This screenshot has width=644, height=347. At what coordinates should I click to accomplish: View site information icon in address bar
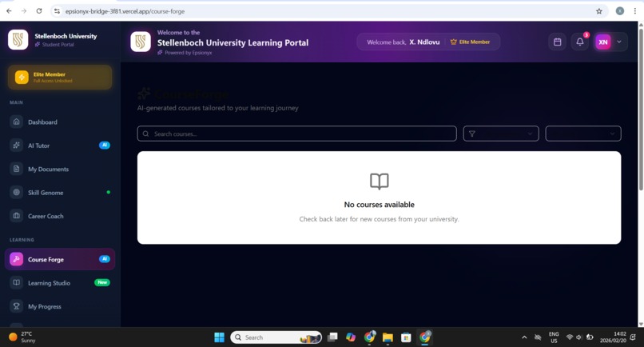point(57,11)
